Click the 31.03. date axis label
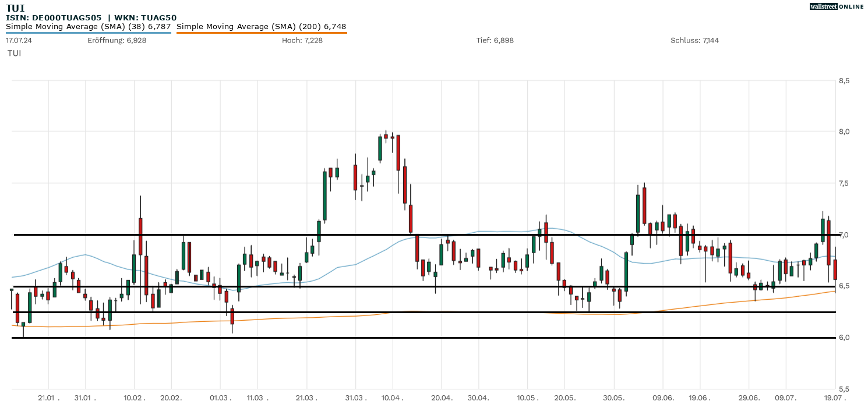 (355, 398)
